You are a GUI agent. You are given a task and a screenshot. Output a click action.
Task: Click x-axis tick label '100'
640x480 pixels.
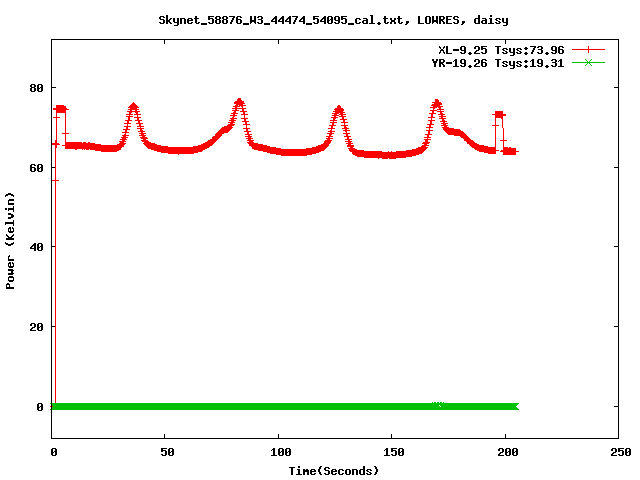click(281, 452)
